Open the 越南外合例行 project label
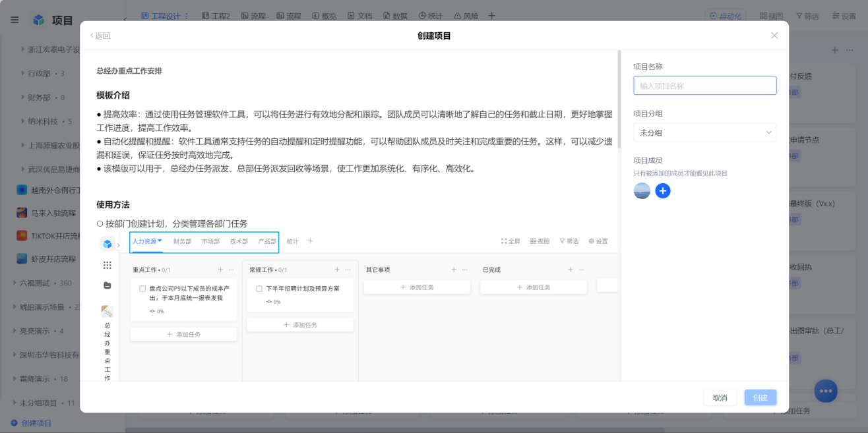Screen dimensions: 868x433 [55, 190]
